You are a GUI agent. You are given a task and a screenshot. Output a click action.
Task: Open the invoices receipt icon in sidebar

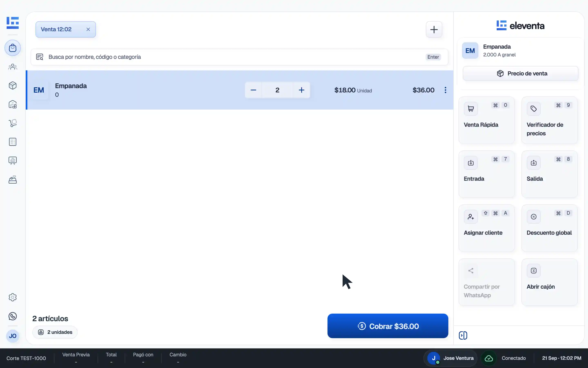(x=13, y=142)
